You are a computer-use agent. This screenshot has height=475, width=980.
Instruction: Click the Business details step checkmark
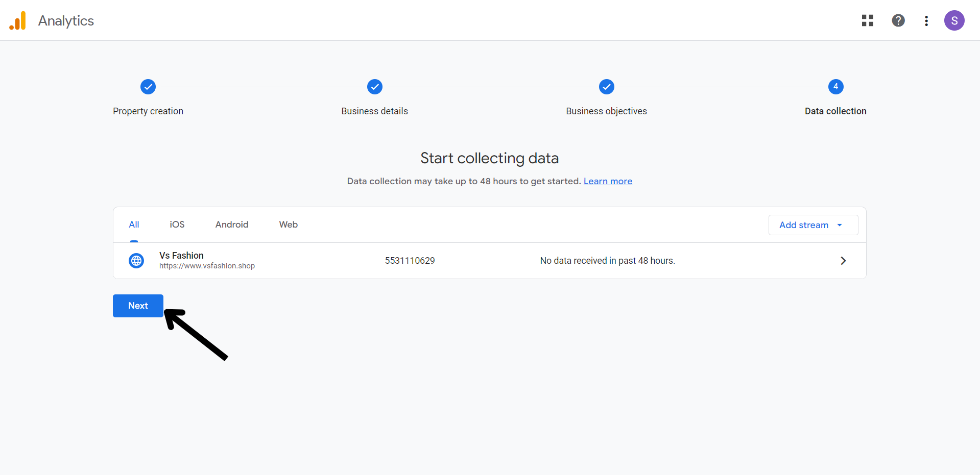pyautogui.click(x=374, y=87)
